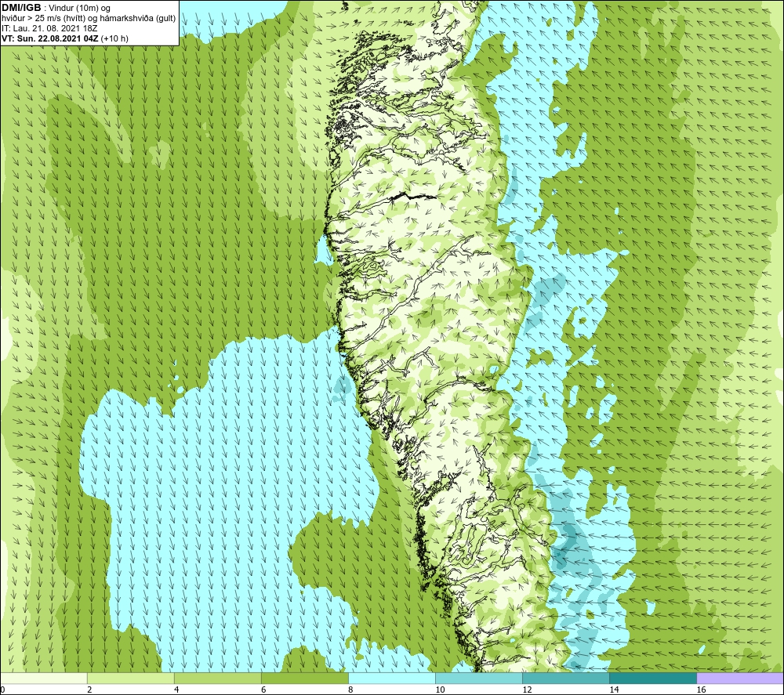Click the 10–12 m/s cyan legend swatch

tap(478, 678)
